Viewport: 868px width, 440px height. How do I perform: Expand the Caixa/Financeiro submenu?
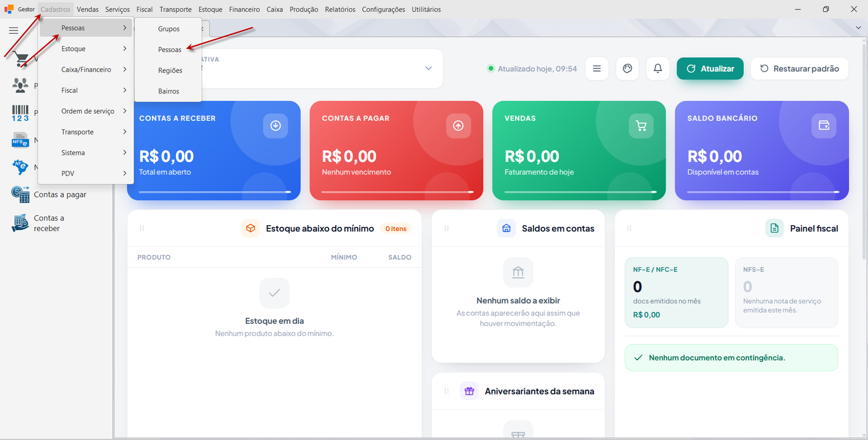pos(86,69)
